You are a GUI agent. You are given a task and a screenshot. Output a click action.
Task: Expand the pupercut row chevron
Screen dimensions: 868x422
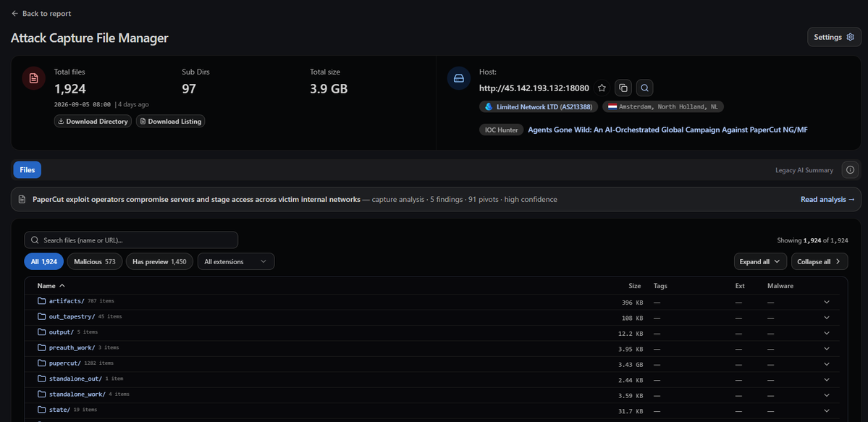(827, 364)
